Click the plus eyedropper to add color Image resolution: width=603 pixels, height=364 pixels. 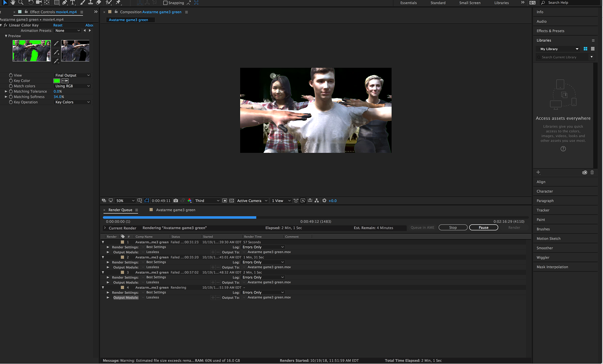tap(56, 52)
